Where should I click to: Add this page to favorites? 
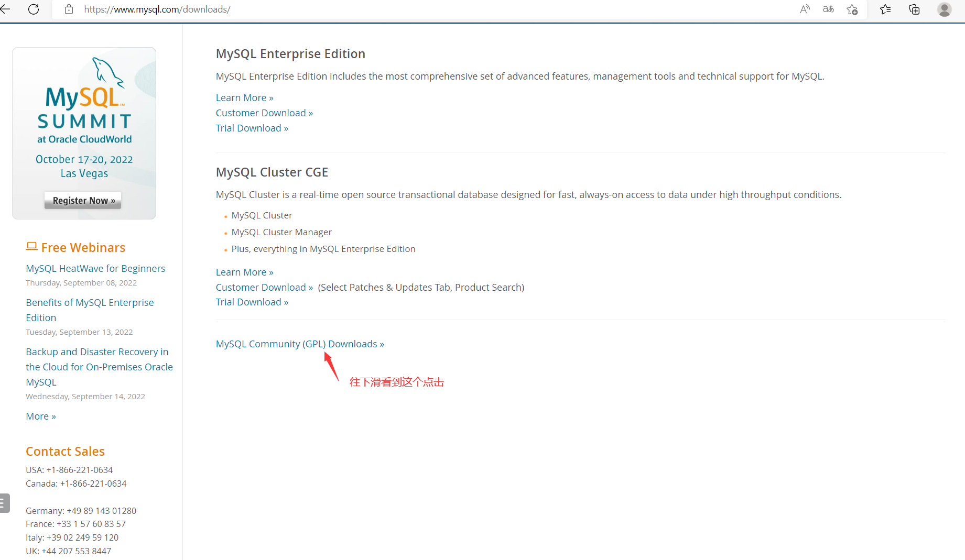click(x=852, y=9)
